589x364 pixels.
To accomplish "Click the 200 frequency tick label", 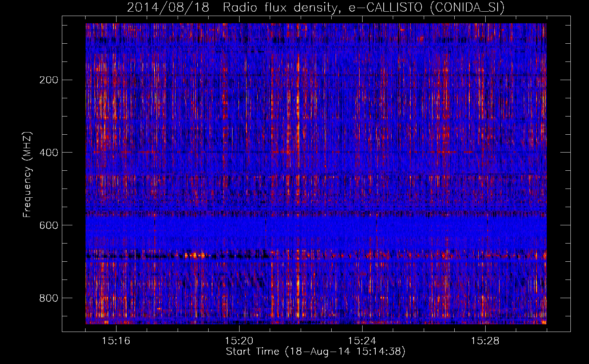I will [49, 80].
